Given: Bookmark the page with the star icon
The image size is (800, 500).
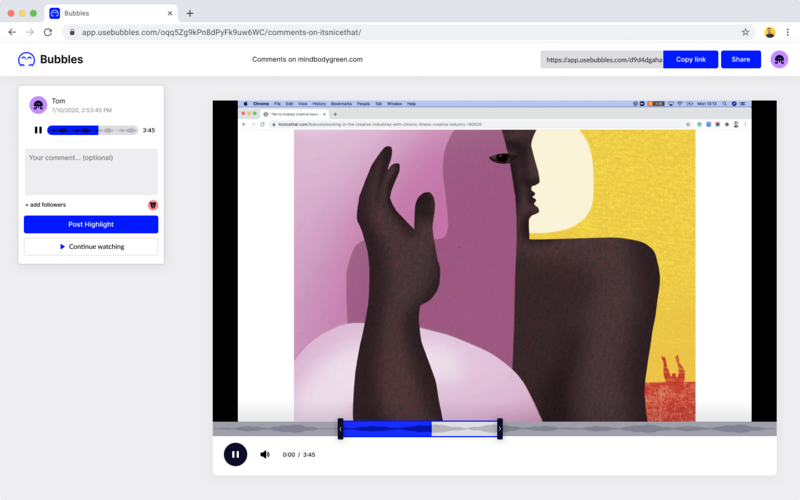Looking at the screenshot, I should click(x=745, y=32).
